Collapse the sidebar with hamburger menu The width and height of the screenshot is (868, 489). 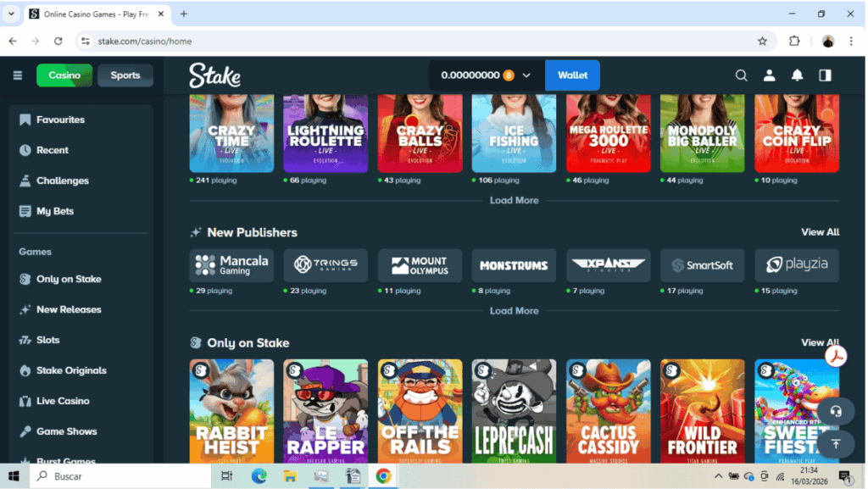pos(18,75)
